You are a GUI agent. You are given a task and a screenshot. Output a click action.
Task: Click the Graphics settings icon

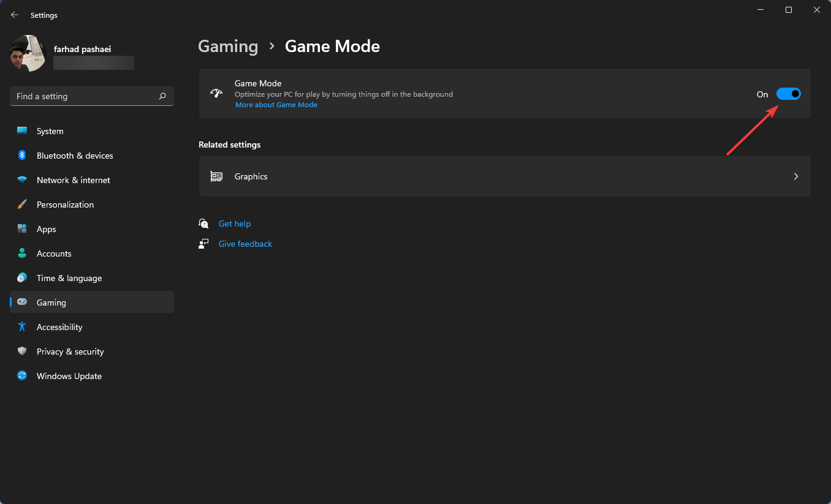pos(216,176)
